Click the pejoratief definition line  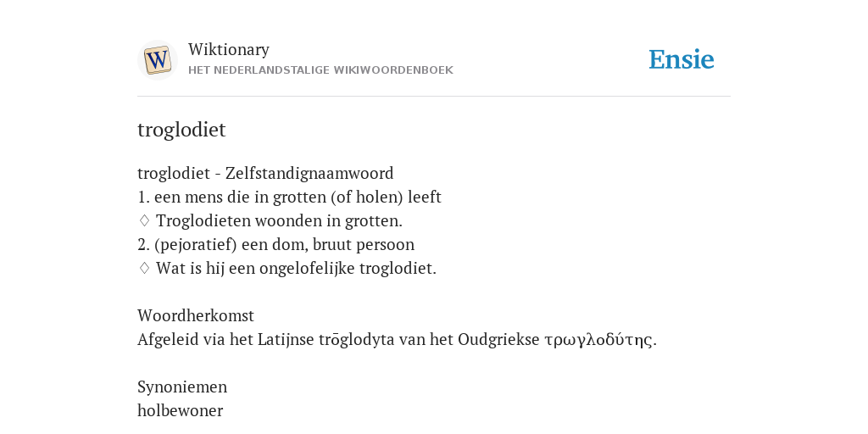(275, 245)
